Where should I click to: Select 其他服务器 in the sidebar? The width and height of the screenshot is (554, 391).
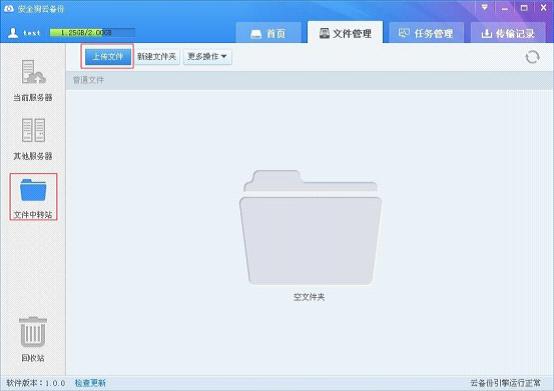[x=33, y=139]
